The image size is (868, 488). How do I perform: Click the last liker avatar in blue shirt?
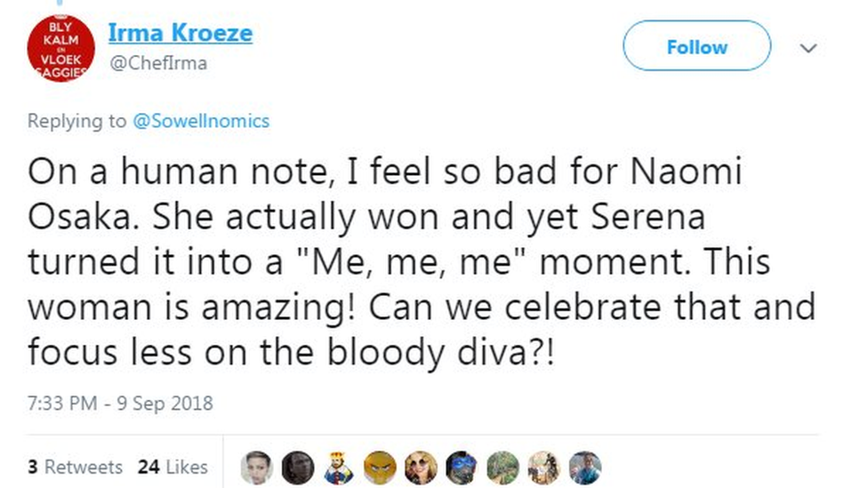tap(585, 468)
